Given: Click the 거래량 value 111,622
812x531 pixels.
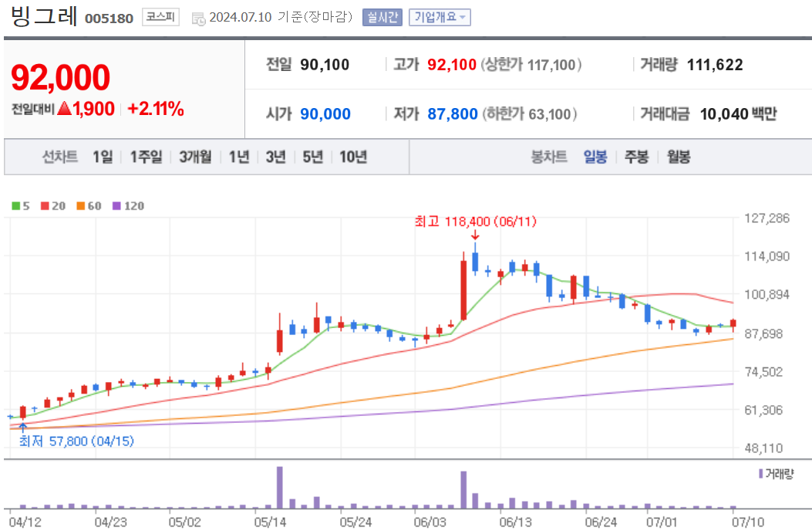Looking at the screenshot, I should pos(715,65).
